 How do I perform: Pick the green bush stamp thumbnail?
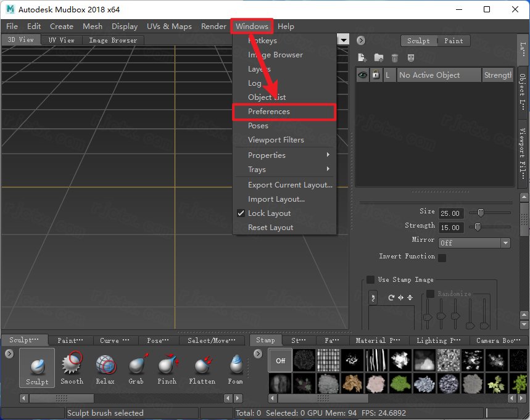(x=400, y=383)
